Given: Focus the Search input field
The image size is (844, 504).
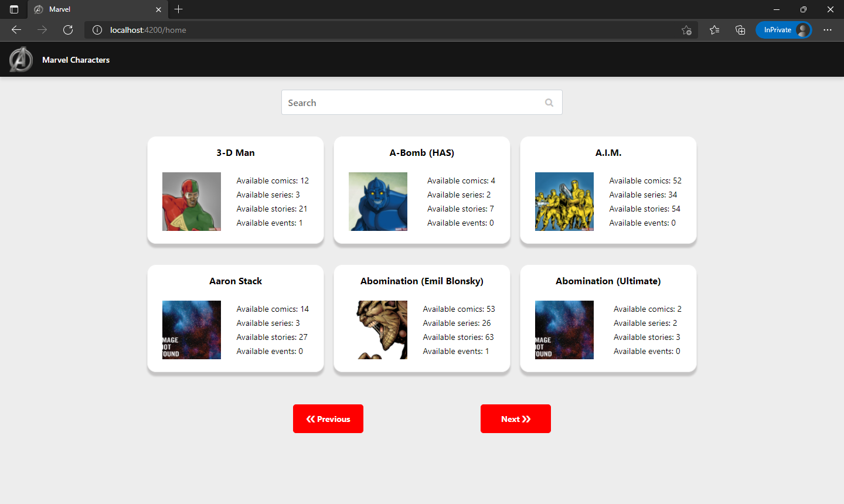Looking at the screenshot, I should click(x=422, y=103).
